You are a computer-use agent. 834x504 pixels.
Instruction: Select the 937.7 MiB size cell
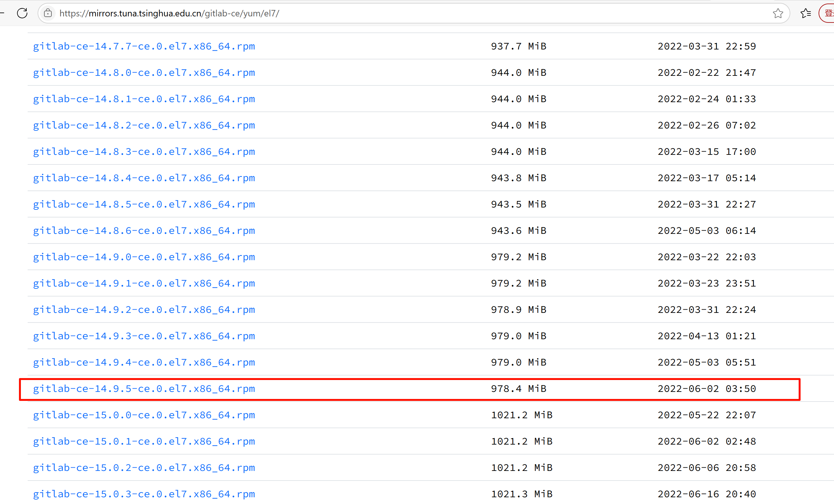(x=519, y=46)
